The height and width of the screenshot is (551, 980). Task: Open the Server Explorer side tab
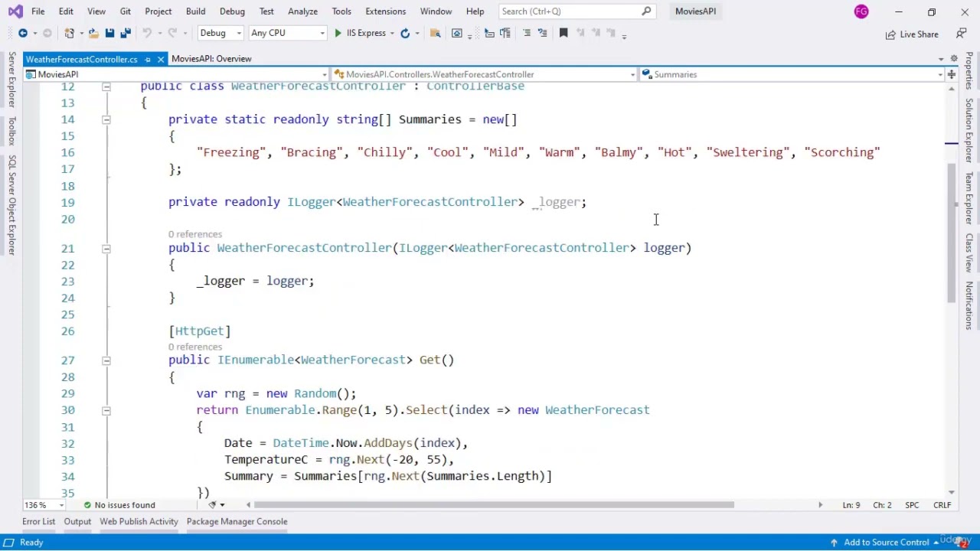coord(11,80)
